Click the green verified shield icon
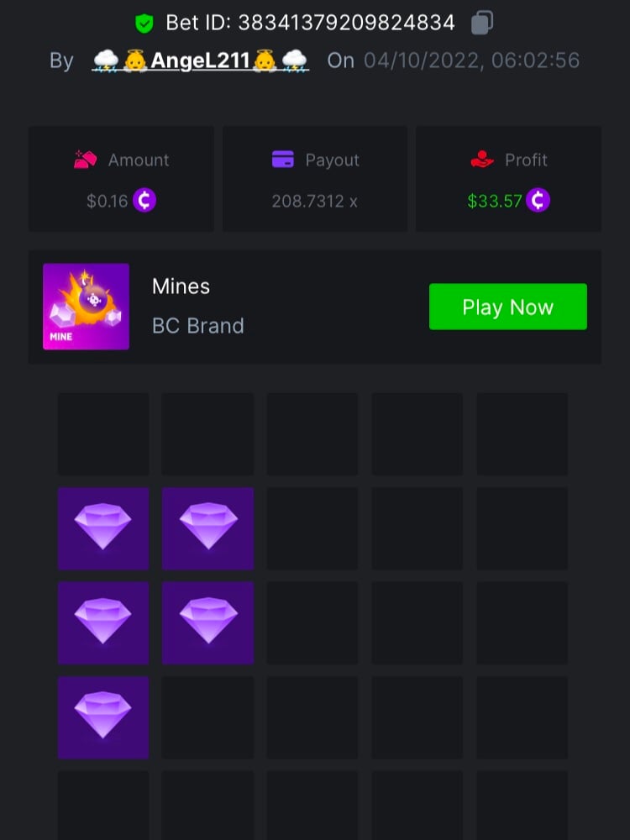The image size is (630, 840). pyautogui.click(x=144, y=23)
